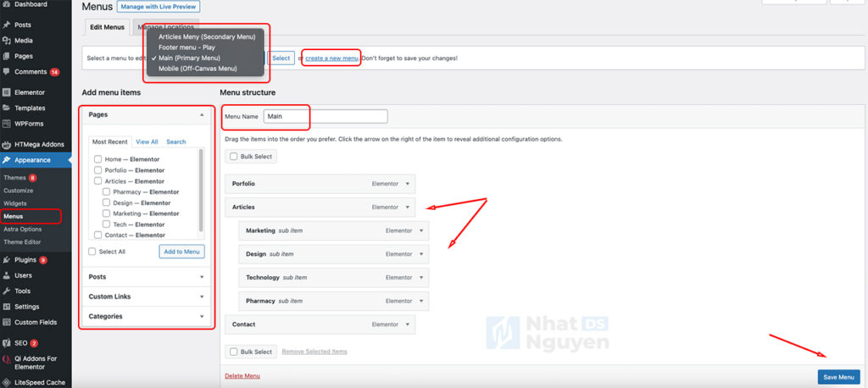
Task: Enable the top Bulk Select checkbox
Action: tap(234, 157)
